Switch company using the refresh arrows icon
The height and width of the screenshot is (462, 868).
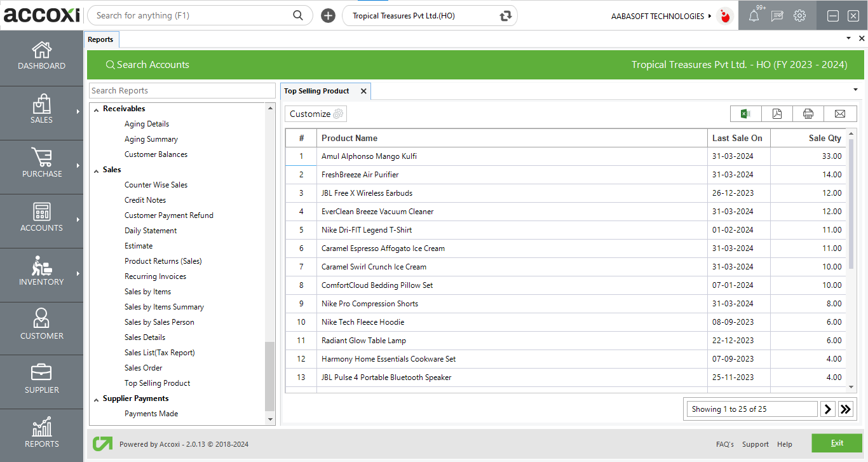[x=506, y=16]
